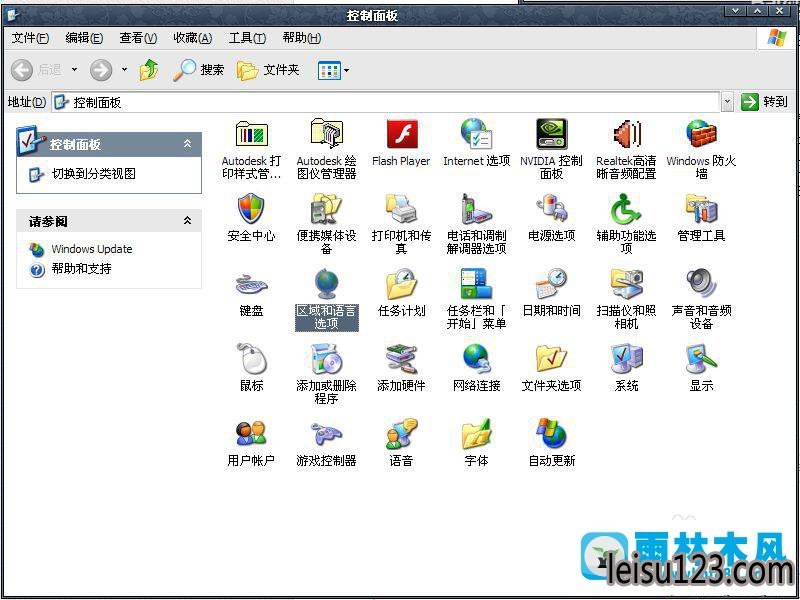Open the Flash Player applet
This screenshot has height=600, width=800.
point(402,135)
